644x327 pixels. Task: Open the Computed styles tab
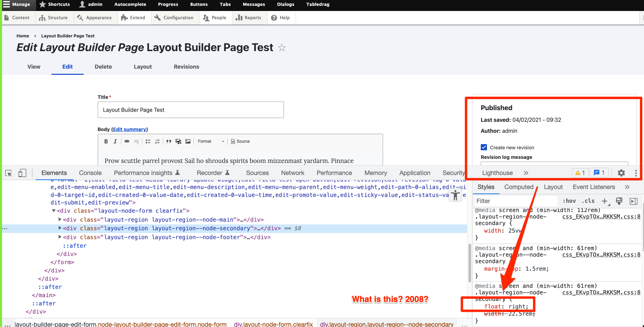click(x=518, y=187)
